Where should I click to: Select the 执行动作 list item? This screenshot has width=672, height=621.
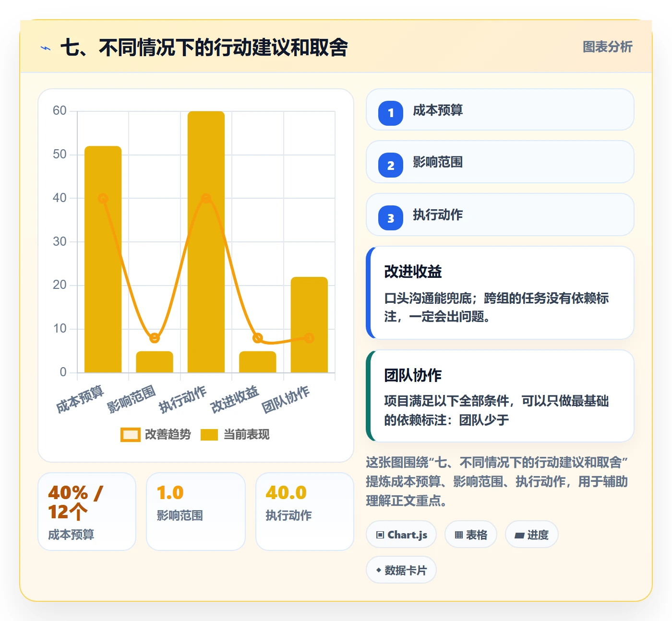click(500, 215)
